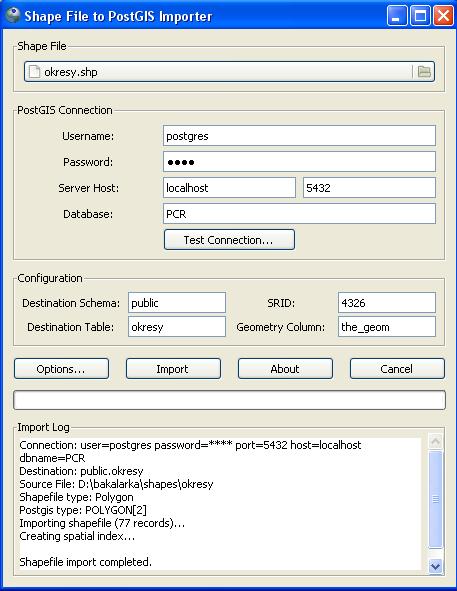Click the Geometry Column field
Image resolution: width=457 pixels, height=591 pixels.
[387, 326]
